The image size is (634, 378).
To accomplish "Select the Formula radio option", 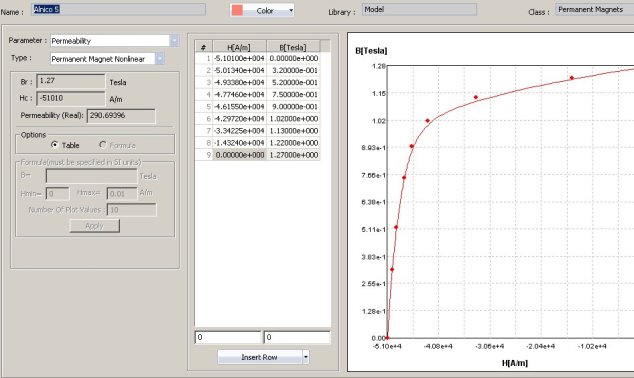I will tap(102, 145).
